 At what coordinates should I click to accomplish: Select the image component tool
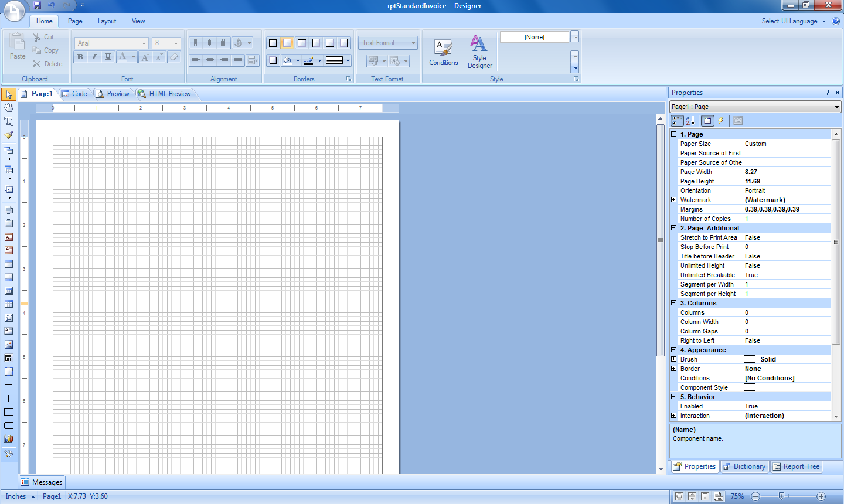click(9, 345)
